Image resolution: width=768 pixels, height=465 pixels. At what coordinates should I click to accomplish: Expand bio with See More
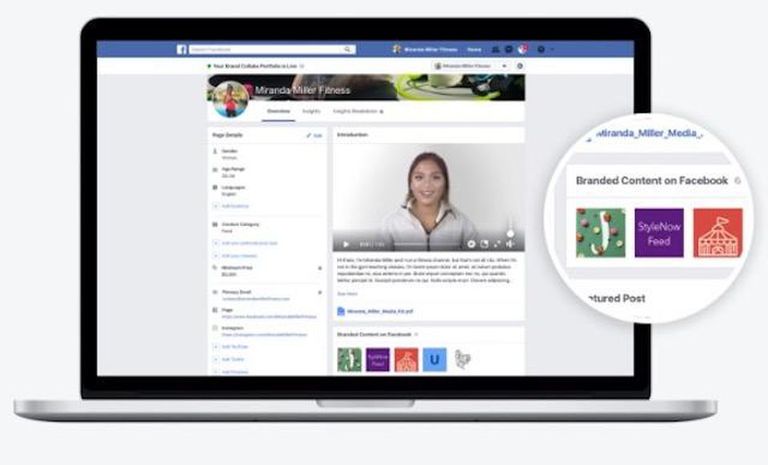click(x=347, y=294)
